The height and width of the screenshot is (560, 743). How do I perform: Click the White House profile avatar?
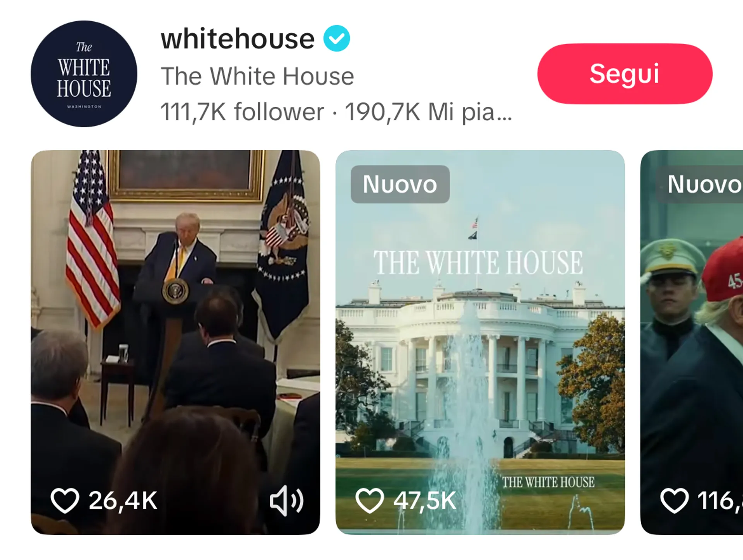84,74
